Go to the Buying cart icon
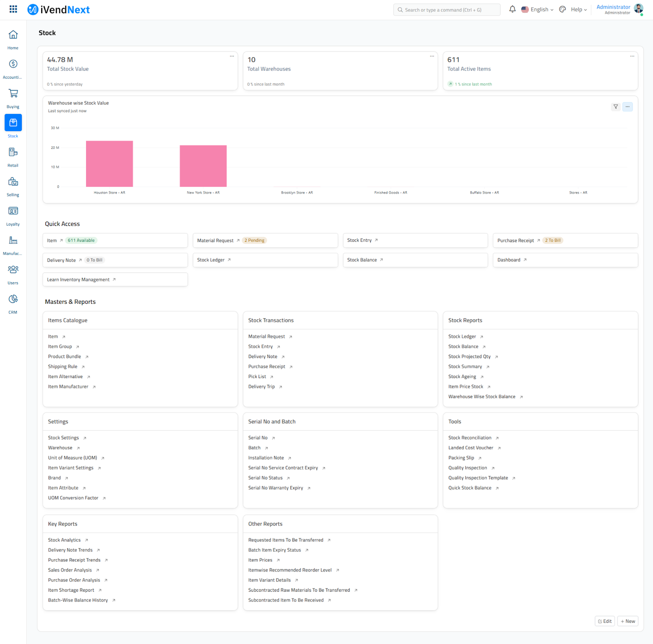 tap(13, 94)
